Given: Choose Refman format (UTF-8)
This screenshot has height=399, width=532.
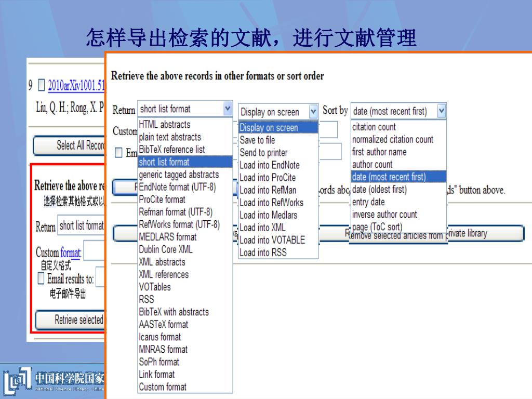Looking at the screenshot, I should click(x=185, y=212).
